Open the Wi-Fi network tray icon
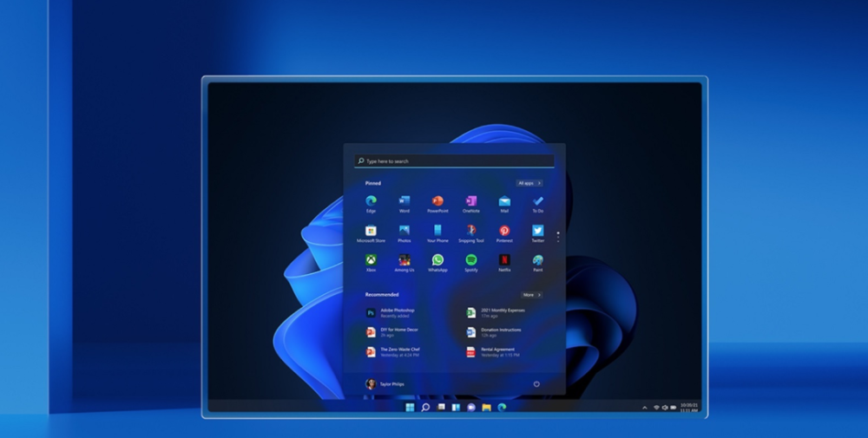The width and height of the screenshot is (868, 438). click(656, 408)
